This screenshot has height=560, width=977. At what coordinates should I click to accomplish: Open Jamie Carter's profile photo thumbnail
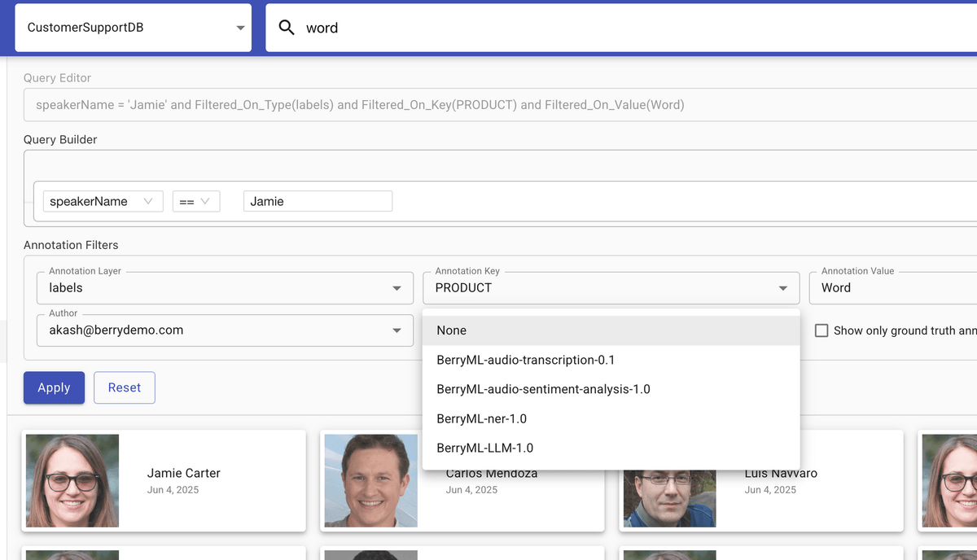(x=72, y=480)
